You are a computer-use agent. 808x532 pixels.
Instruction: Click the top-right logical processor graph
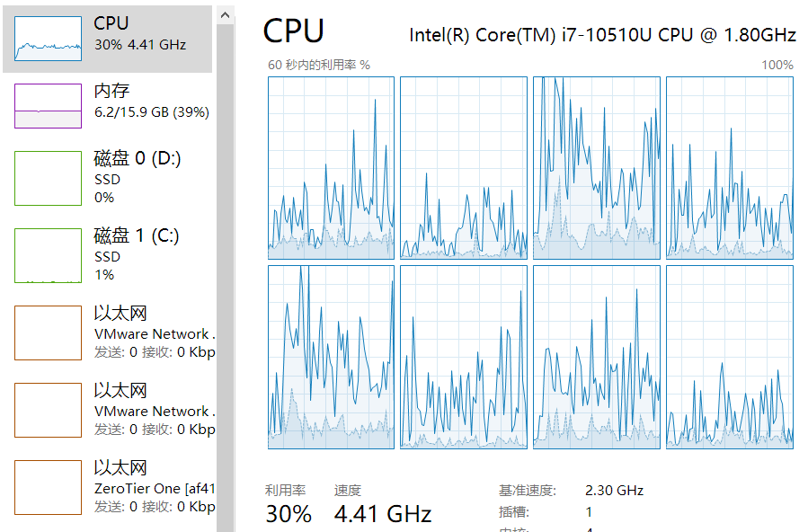pos(729,167)
